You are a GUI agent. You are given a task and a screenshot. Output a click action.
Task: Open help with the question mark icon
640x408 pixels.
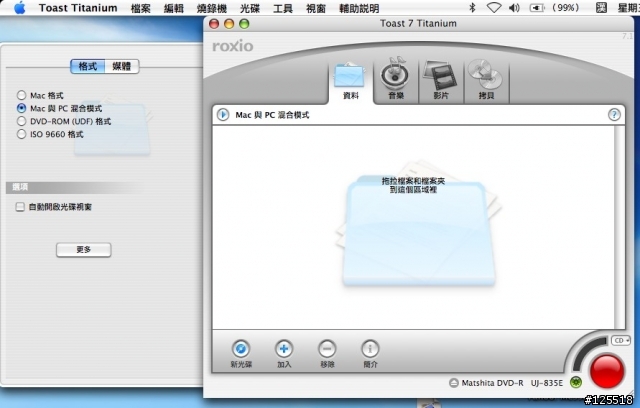[x=614, y=115]
